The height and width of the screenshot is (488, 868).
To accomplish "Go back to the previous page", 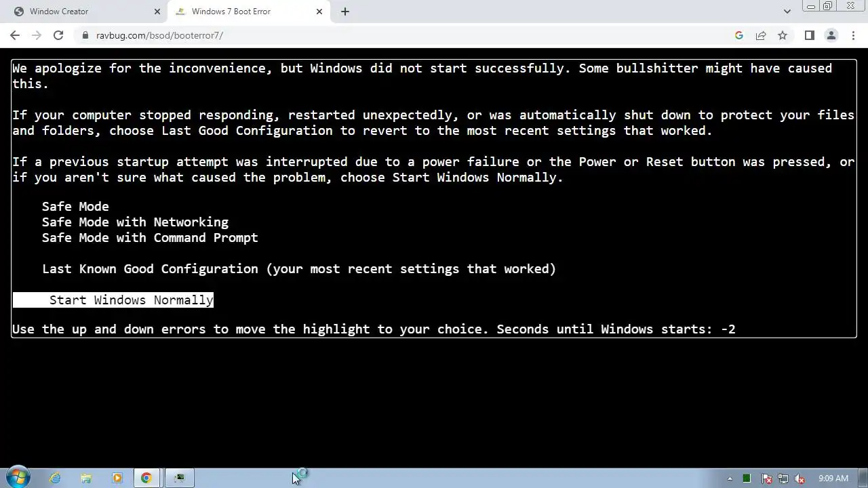I will [x=15, y=35].
